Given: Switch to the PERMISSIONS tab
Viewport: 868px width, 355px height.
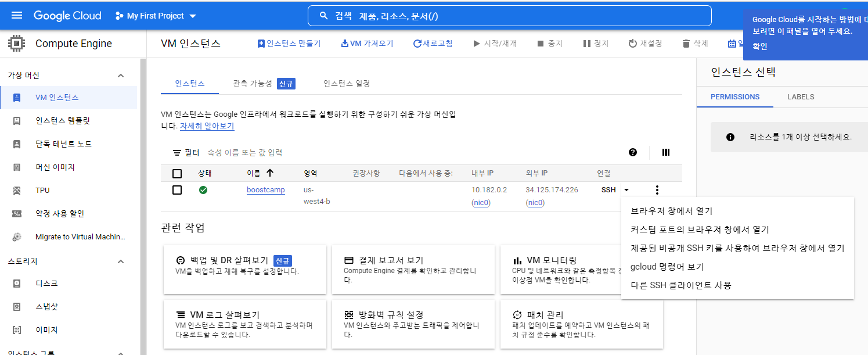Looking at the screenshot, I should pos(735,97).
